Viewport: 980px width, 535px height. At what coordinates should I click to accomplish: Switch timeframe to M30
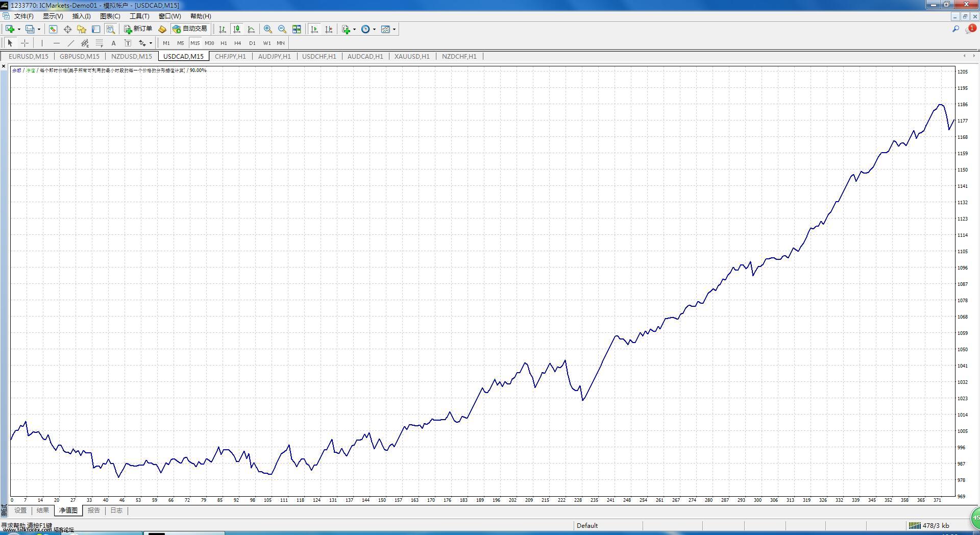click(209, 43)
